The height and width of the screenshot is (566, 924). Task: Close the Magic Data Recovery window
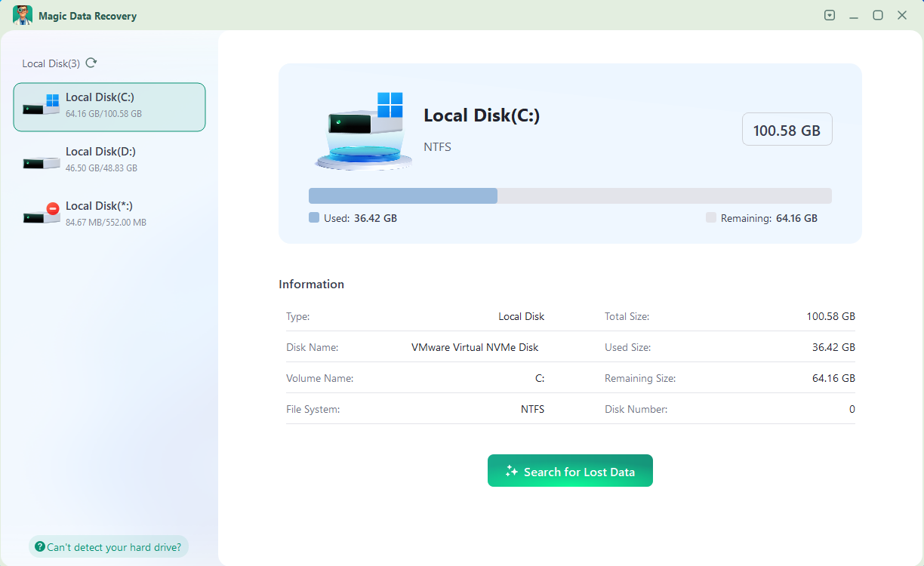902,15
